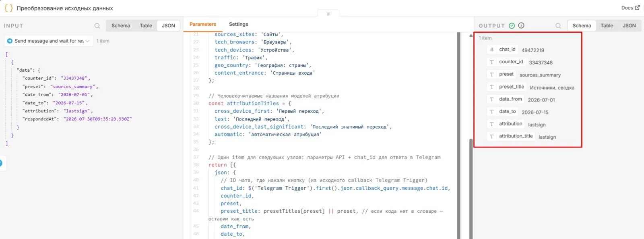Image resolution: width=644 pixels, height=239 pixels.
Task: Click the text type icon beside counter_id
Action: 491,62
